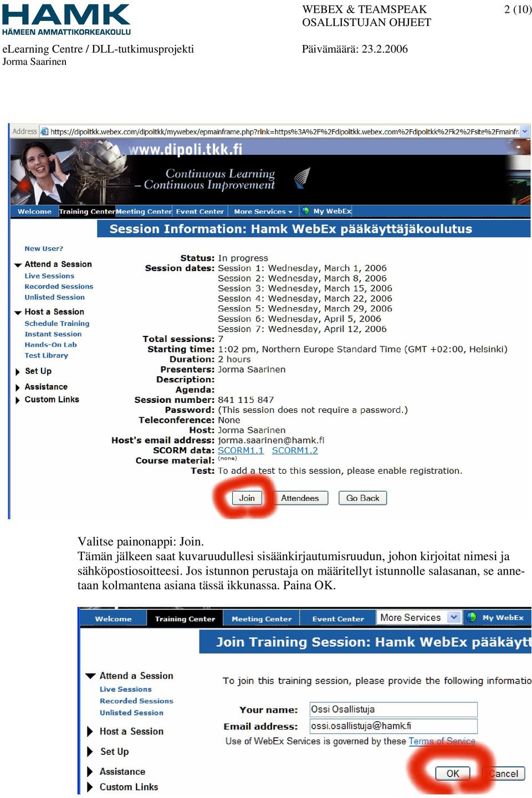Viewport: 532px width, 798px height.
Task: Click session number 841 115 847
Action: pyautogui.click(x=246, y=400)
